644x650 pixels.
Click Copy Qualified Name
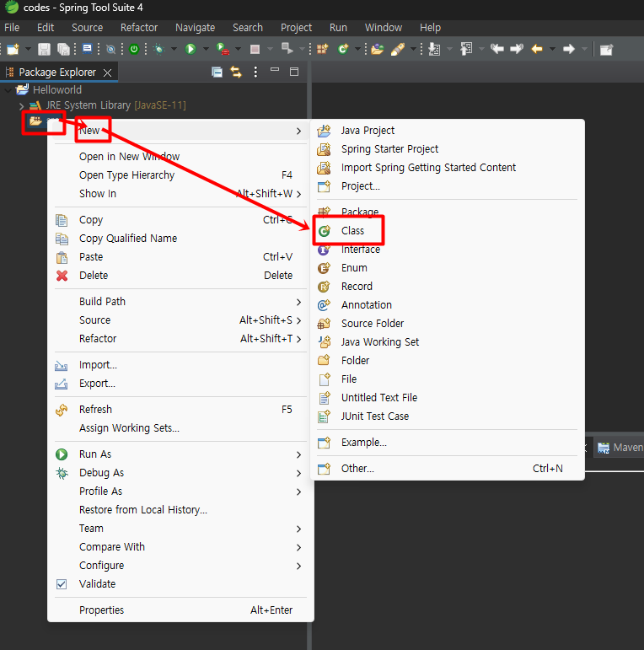(180, 239)
